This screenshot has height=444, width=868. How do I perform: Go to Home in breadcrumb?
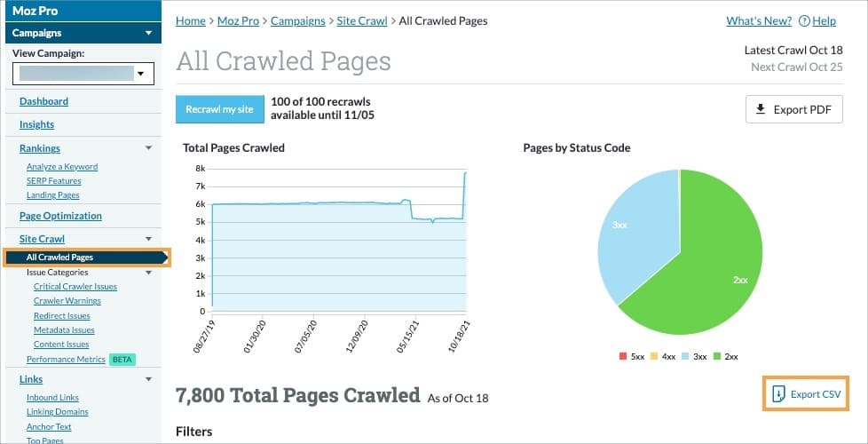(x=191, y=20)
